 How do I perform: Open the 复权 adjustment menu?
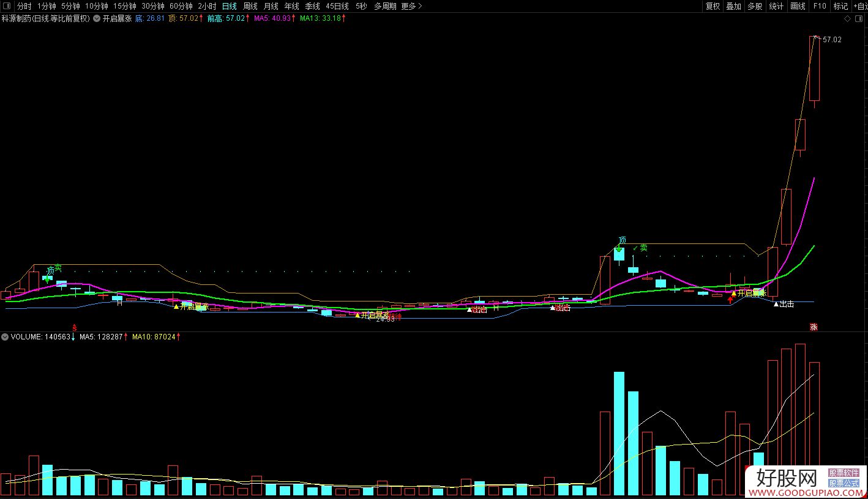point(713,6)
